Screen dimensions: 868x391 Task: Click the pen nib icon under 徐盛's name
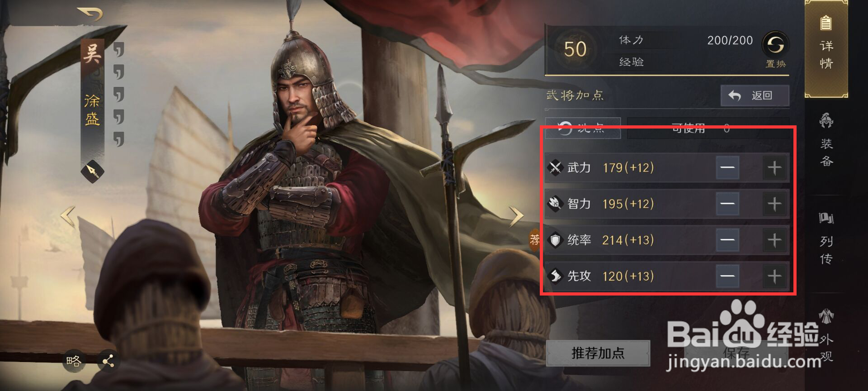tap(93, 172)
